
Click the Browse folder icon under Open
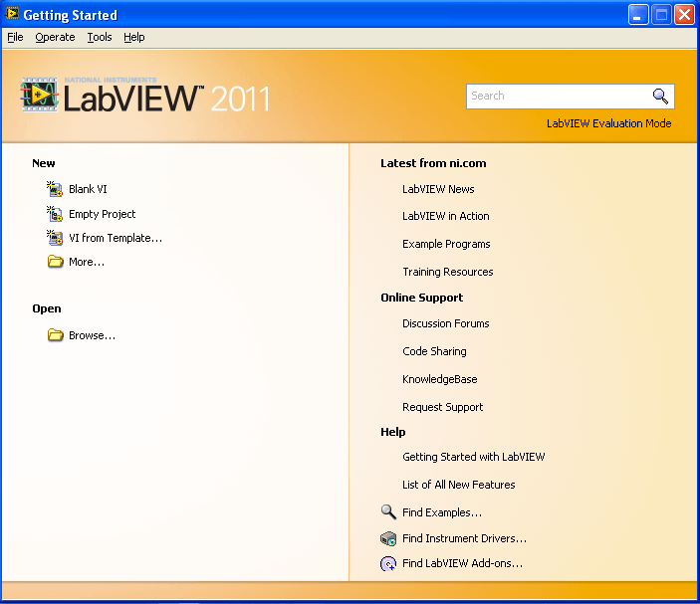56,334
